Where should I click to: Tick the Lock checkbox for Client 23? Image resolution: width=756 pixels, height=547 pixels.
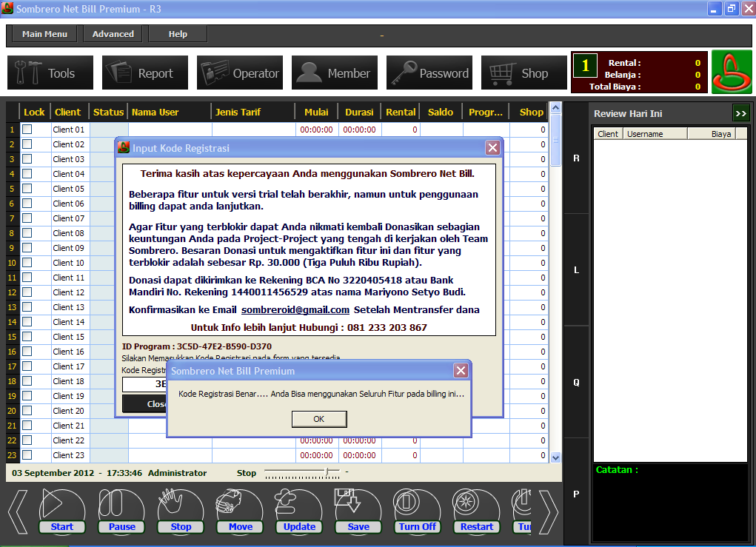click(27, 455)
